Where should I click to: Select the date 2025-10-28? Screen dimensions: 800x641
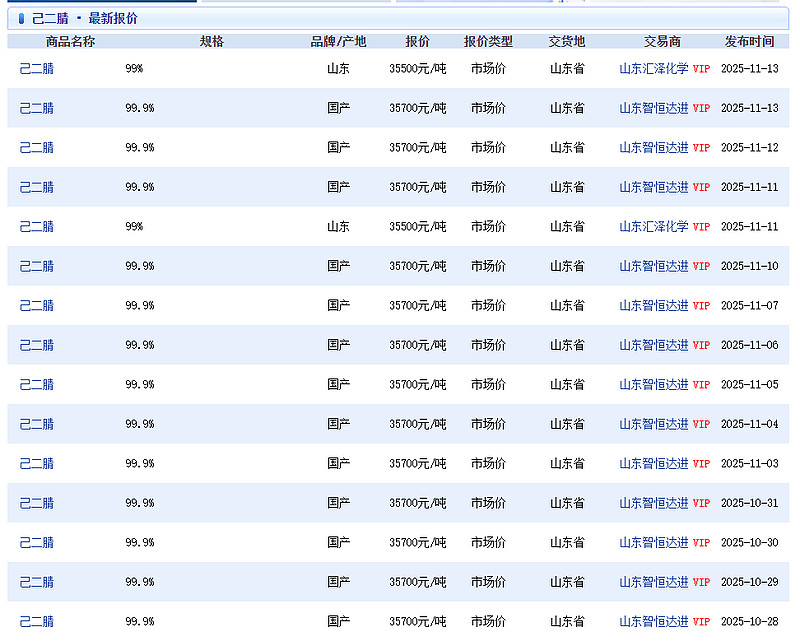tap(749, 622)
